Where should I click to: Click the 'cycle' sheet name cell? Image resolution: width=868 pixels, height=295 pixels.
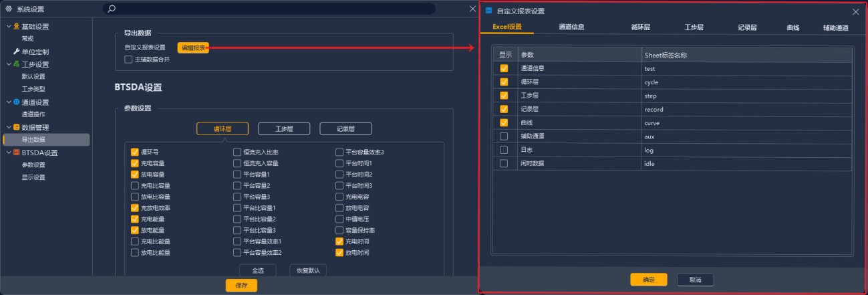coord(746,82)
